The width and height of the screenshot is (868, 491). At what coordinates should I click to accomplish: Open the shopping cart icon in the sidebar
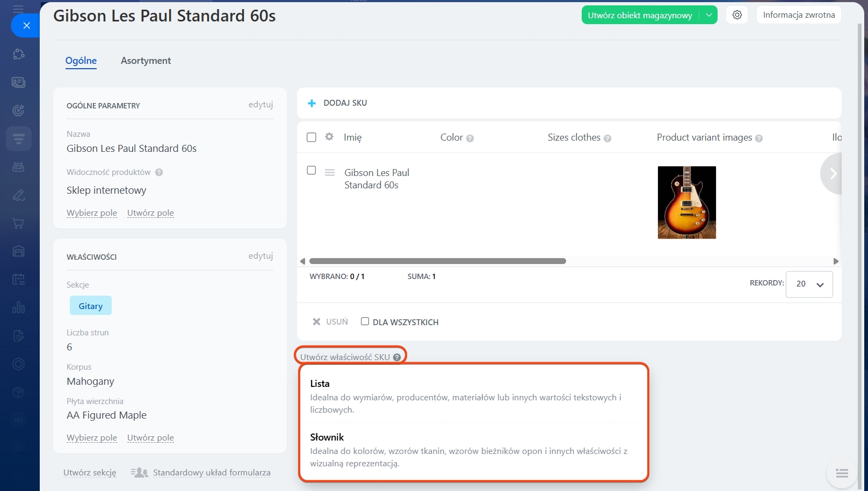pos(18,223)
